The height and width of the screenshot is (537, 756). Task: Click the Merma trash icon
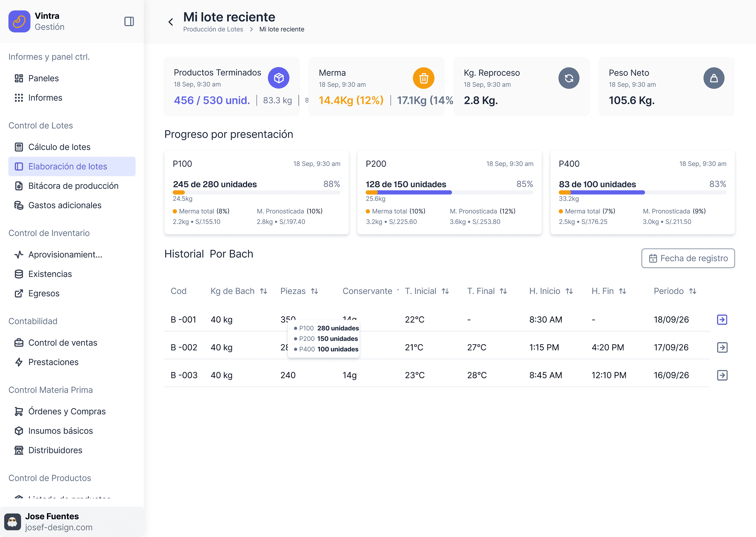point(423,78)
